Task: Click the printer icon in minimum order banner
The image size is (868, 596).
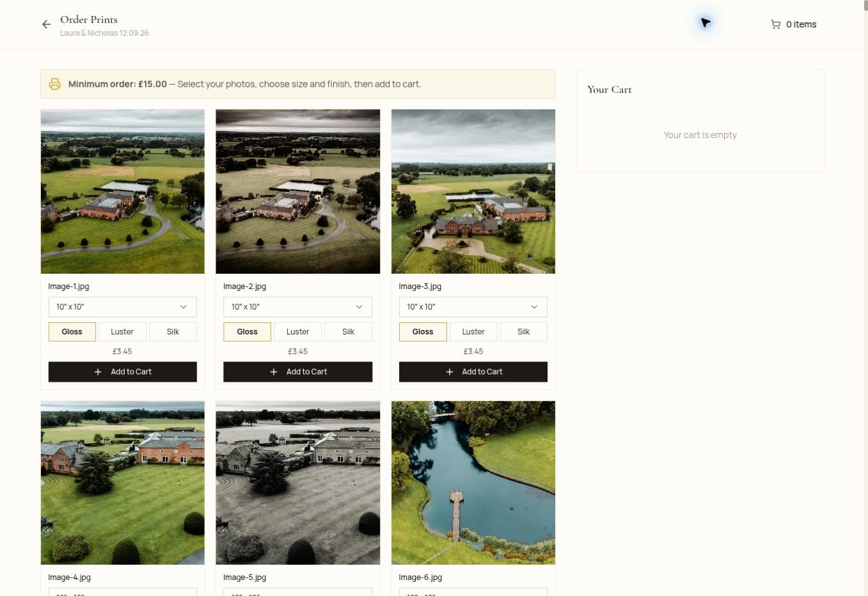Action: (x=55, y=84)
